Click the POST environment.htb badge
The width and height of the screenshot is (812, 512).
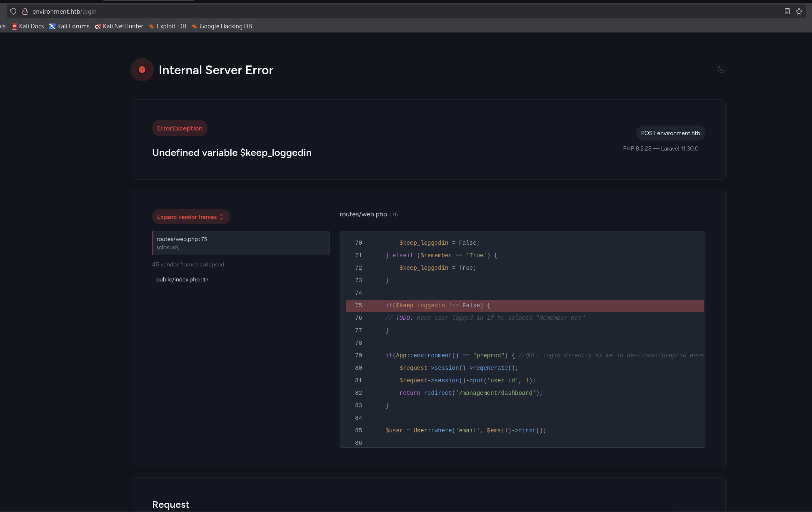click(x=670, y=133)
